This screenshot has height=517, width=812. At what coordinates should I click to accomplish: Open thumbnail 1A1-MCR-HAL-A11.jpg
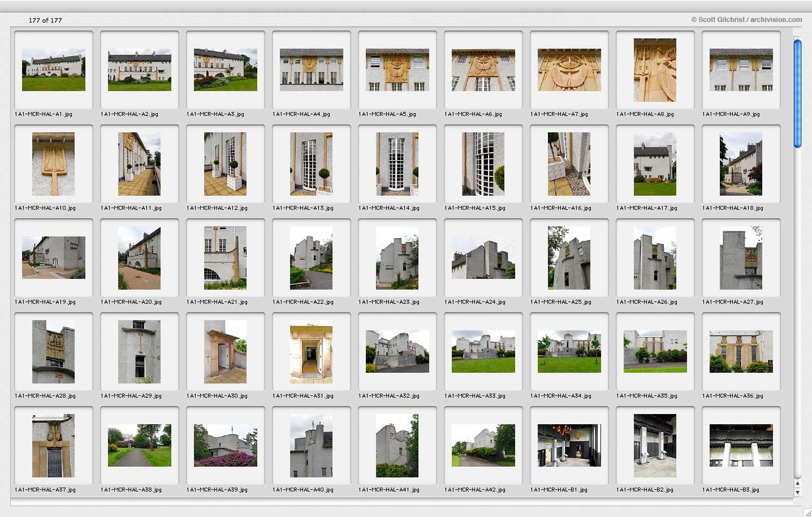click(x=140, y=164)
